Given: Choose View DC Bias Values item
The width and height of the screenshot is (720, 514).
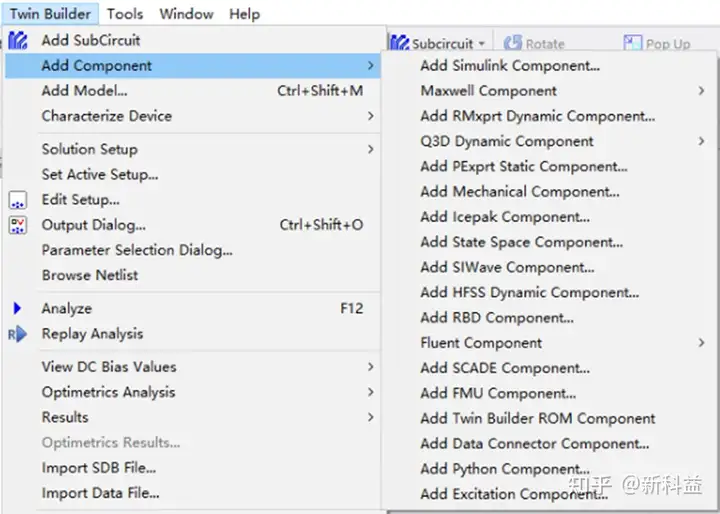Looking at the screenshot, I should tap(193, 367).
